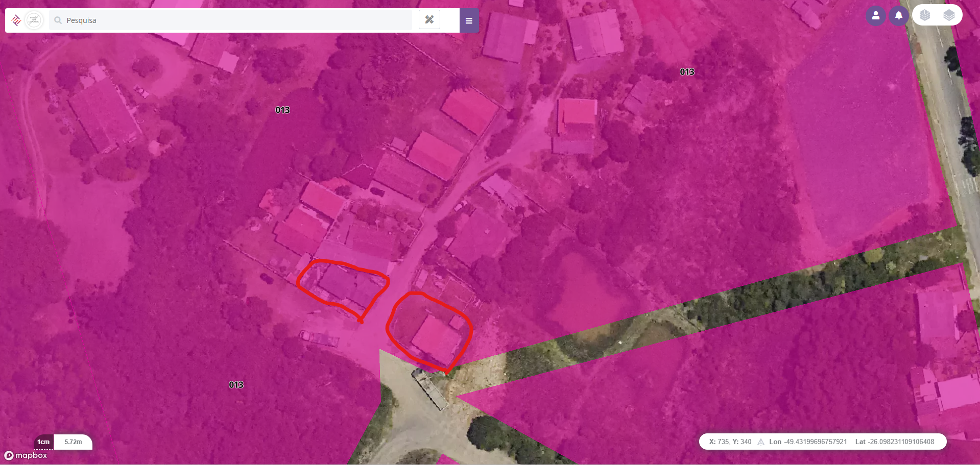This screenshot has width=980, height=465.
Task: Open the stacked layers panel icon
Action: coord(949,15)
